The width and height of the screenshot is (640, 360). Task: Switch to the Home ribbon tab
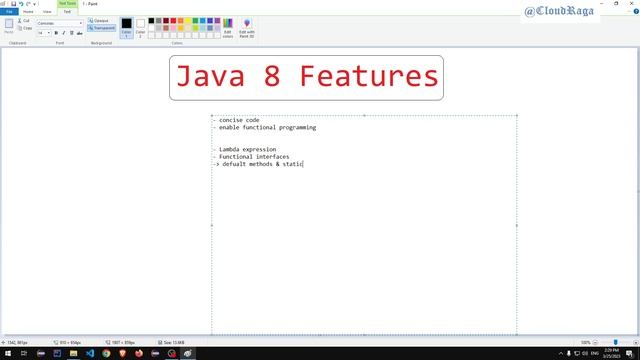coord(28,12)
